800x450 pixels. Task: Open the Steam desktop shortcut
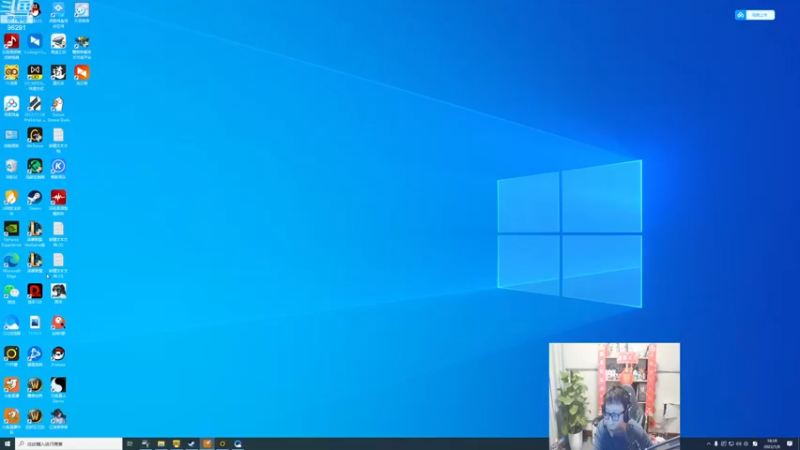[x=35, y=197]
